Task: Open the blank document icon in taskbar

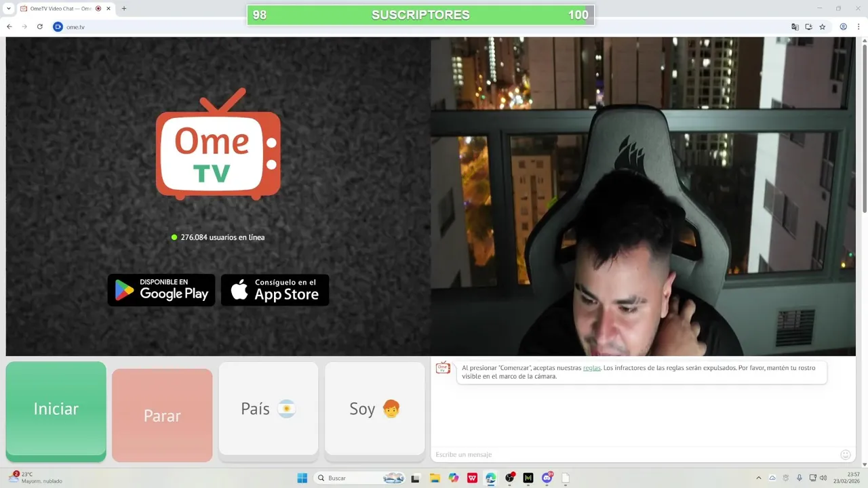Action: pos(566,478)
